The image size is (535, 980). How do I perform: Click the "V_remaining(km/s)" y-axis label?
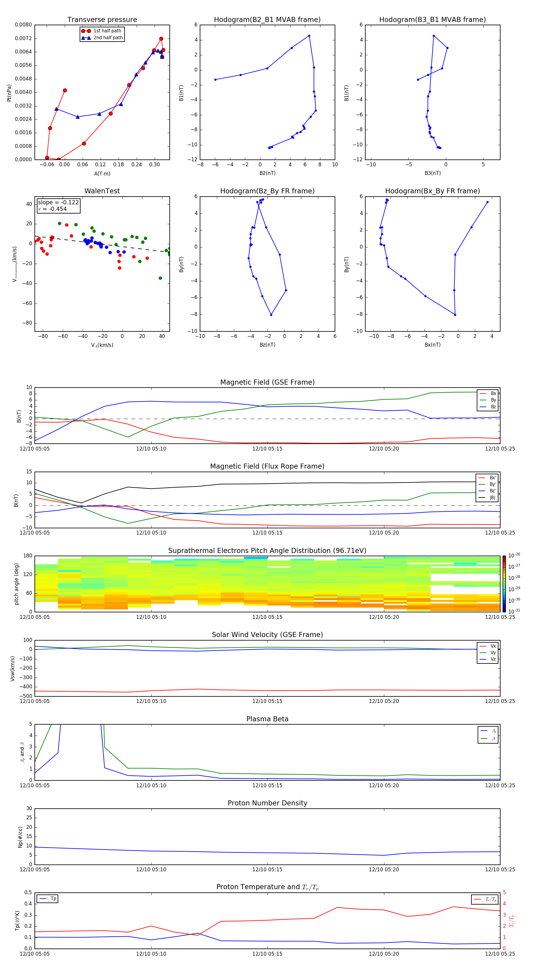pos(15,264)
